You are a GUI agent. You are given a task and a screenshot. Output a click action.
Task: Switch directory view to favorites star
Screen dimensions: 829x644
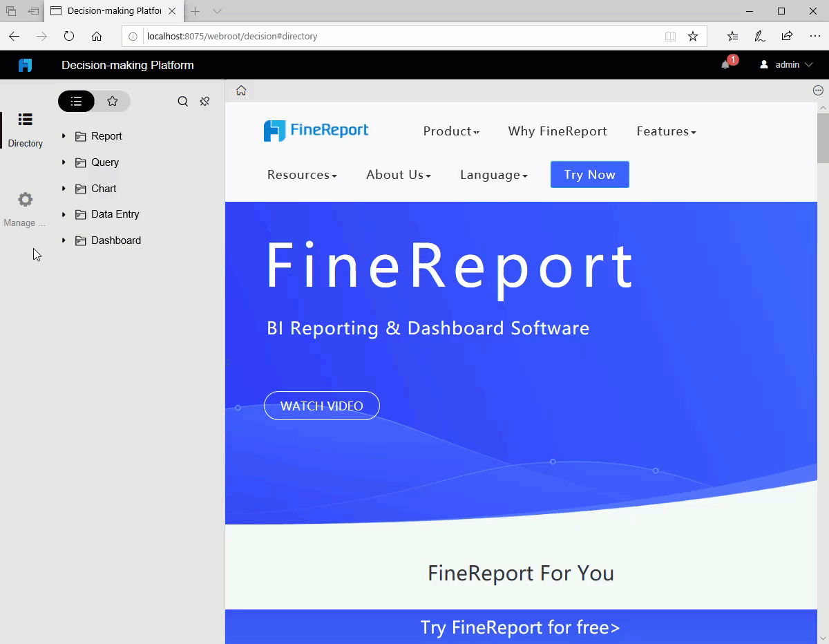[x=113, y=101]
